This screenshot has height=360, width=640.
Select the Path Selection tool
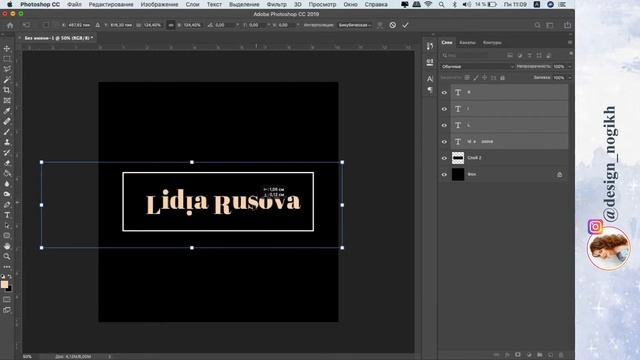tap(7, 225)
